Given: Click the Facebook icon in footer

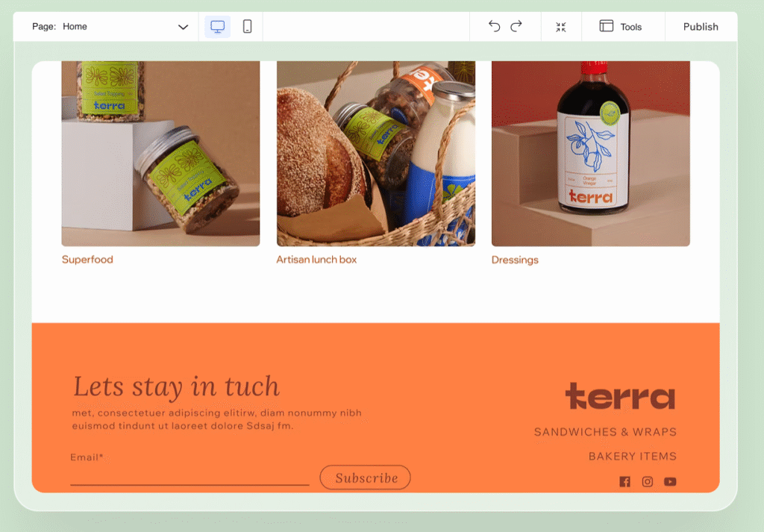Looking at the screenshot, I should [x=624, y=482].
